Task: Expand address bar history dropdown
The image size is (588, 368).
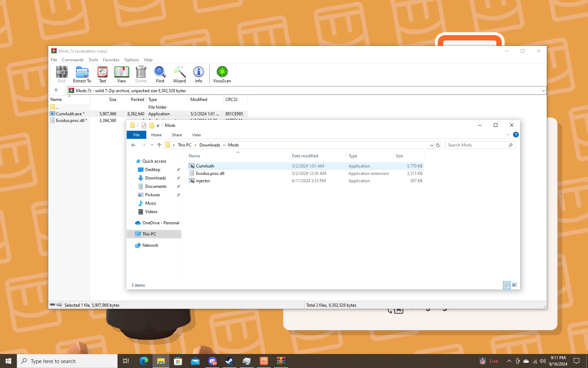Action: (432, 145)
